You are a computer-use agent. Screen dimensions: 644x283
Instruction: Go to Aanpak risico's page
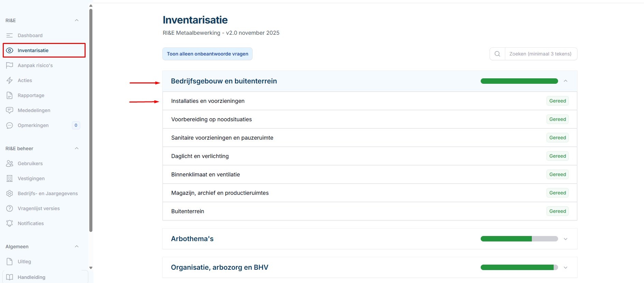point(44,65)
